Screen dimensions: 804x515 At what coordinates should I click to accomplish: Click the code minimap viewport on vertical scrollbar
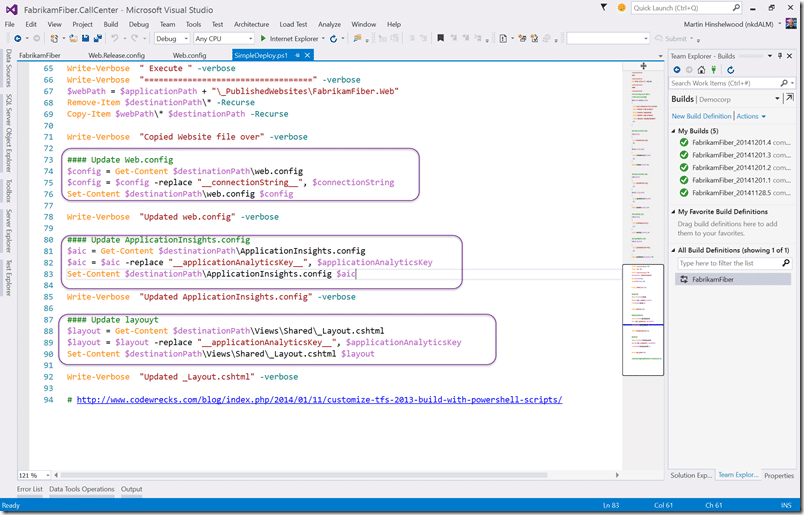[643, 320]
